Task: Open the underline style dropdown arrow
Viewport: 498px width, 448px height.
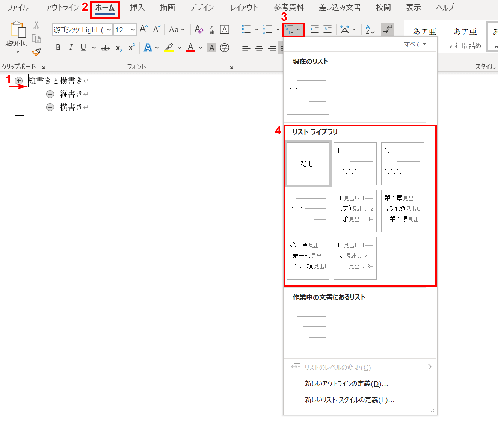Action: pyautogui.click(x=94, y=48)
